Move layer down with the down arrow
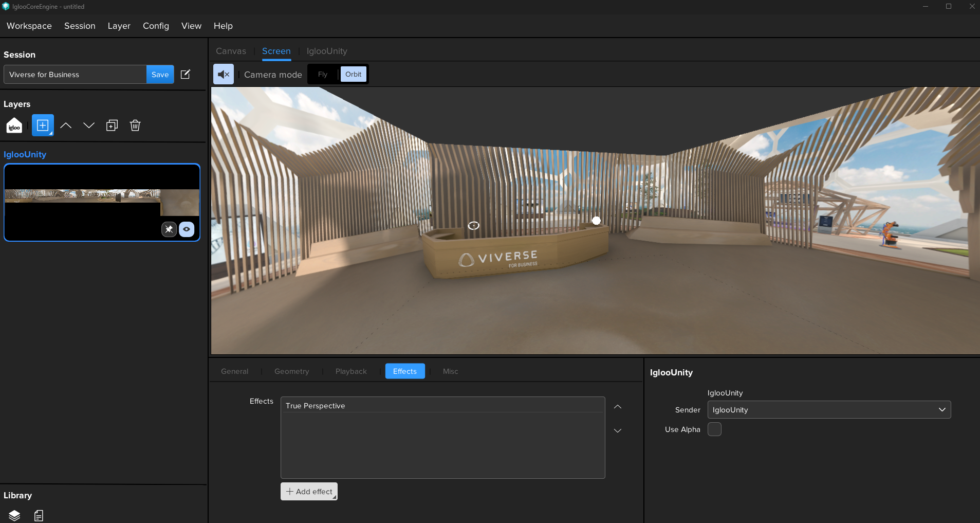The width and height of the screenshot is (980, 523). click(89, 125)
